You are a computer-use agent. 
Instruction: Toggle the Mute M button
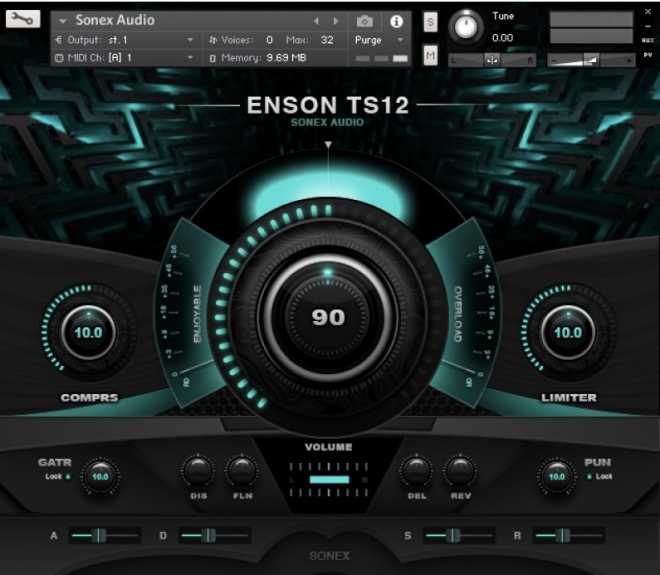tap(430, 56)
